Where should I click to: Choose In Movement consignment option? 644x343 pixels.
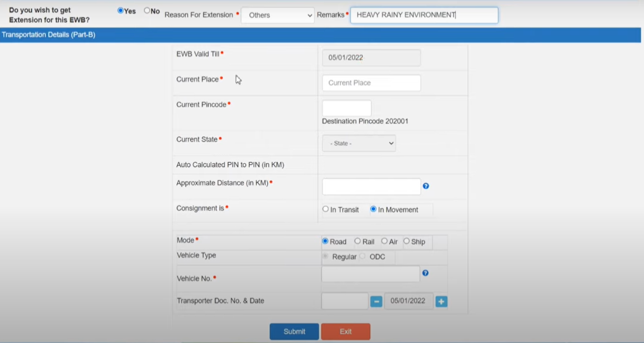374,209
